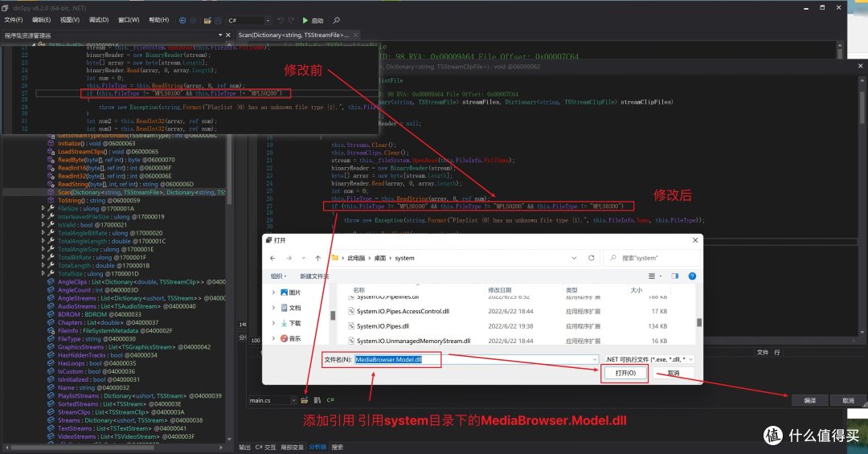868x454 pixels.
Task: Click the ReadByte method icon in tree
Action: (51, 159)
